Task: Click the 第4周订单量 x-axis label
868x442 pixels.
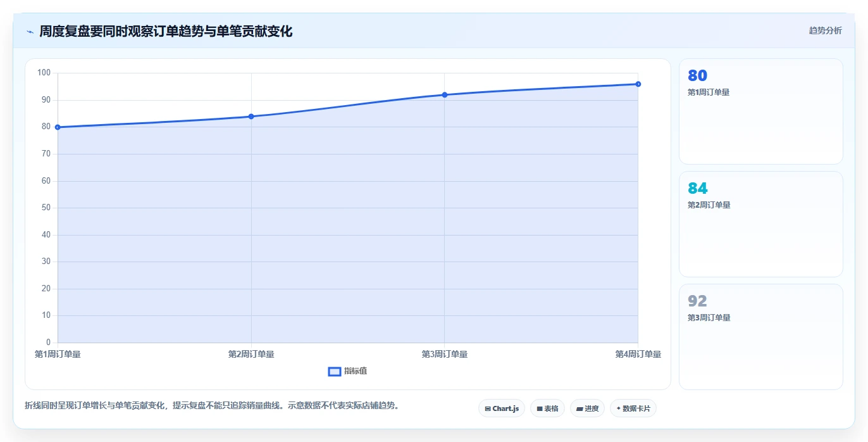Action: 638,355
